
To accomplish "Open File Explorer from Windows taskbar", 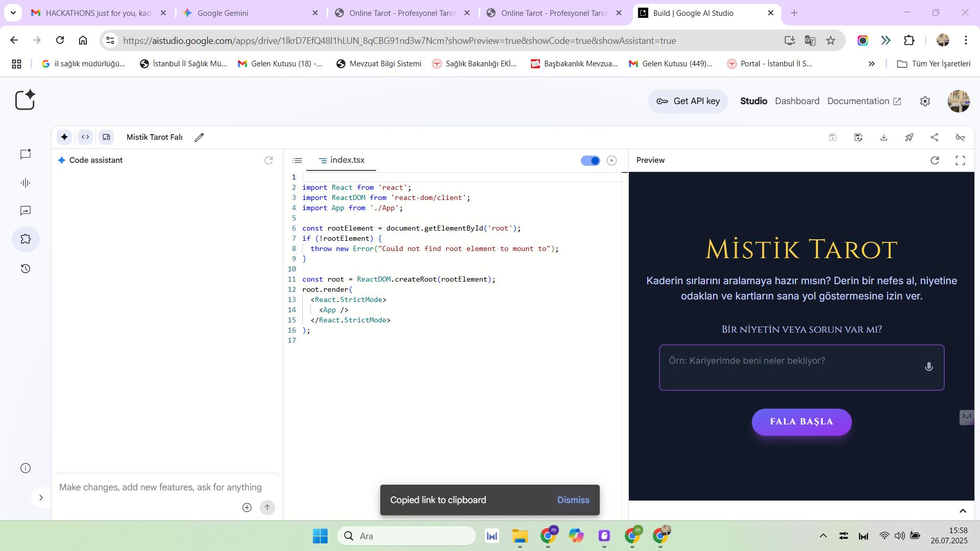I will [x=520, y=536].
